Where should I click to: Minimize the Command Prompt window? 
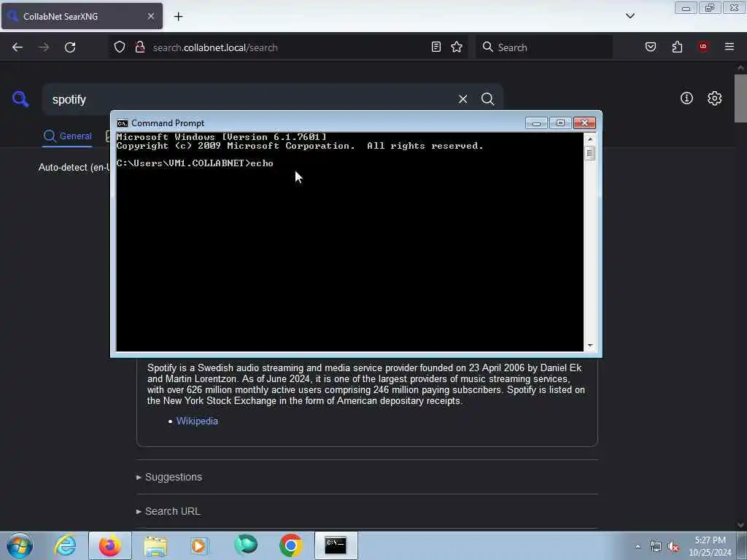(536, 123)
